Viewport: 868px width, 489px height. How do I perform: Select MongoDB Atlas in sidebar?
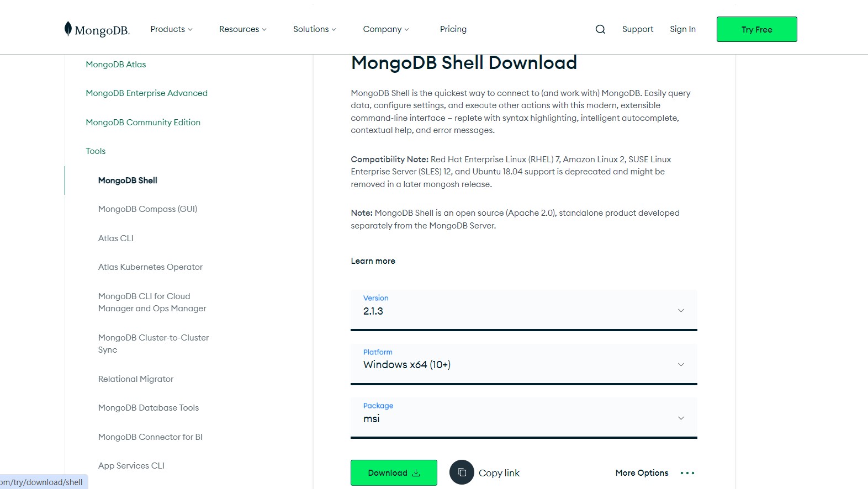pos(115,65)
